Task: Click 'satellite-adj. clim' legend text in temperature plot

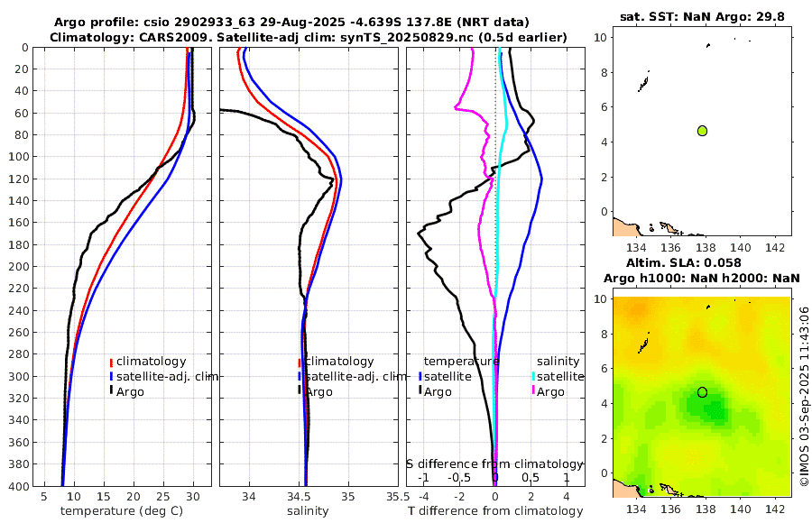Action: [167, 376]
